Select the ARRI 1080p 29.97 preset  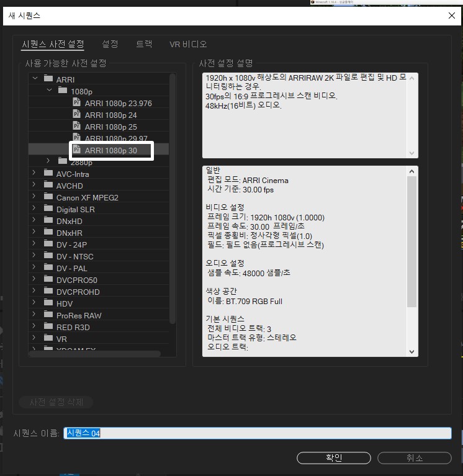coord(116,138)
